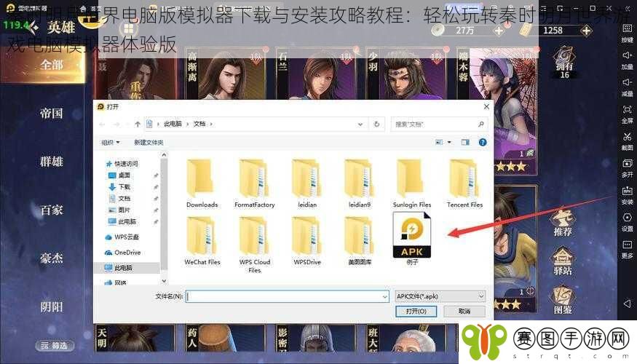The width and height of the screenshot is (637, 364).
Task: Expand the 文件名 filename dropdown arrow
Action: pyautogui.click(x=384, y=297)
